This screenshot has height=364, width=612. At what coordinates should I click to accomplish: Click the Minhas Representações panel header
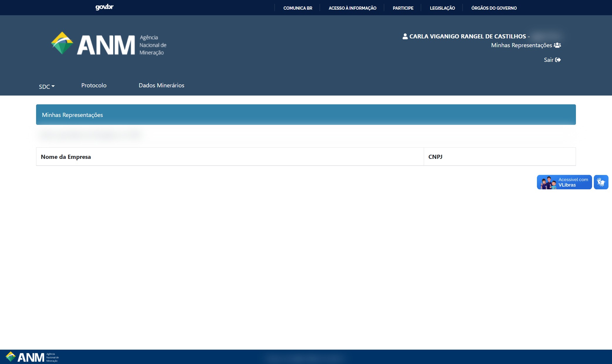tap(306, 115)
